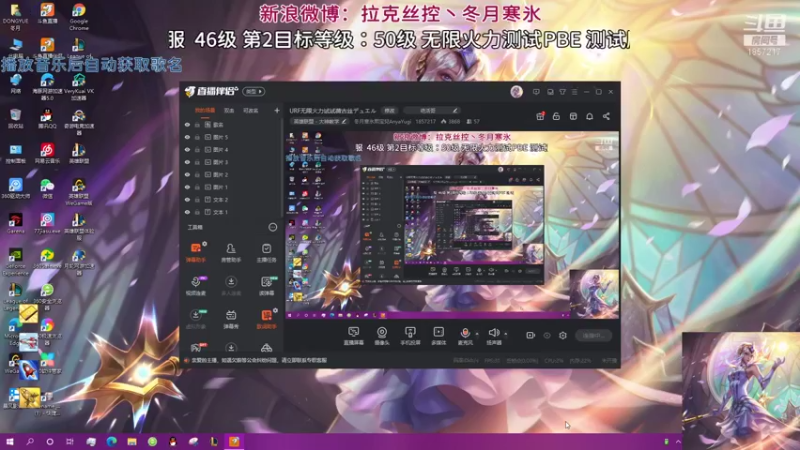Screen dimensions: 800x450
Task: Open Edge browser from taskbar
Action: point(112,441)
